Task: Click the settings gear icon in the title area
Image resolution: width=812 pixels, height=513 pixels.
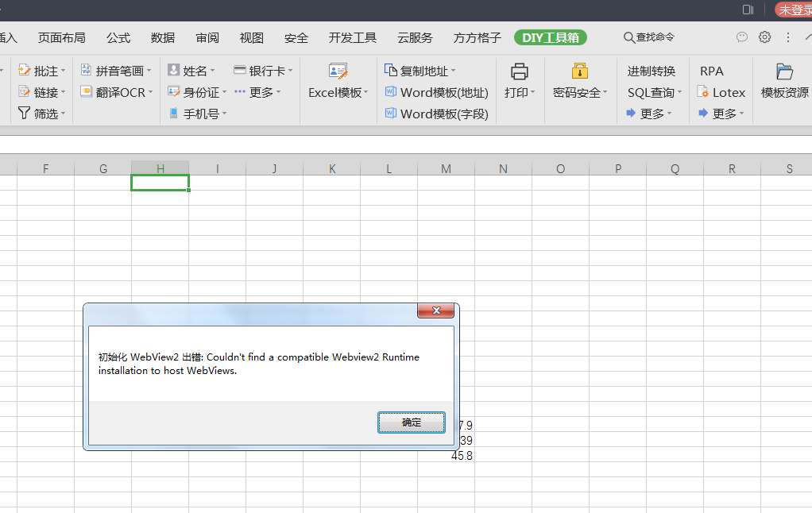Action: point(765,37)
